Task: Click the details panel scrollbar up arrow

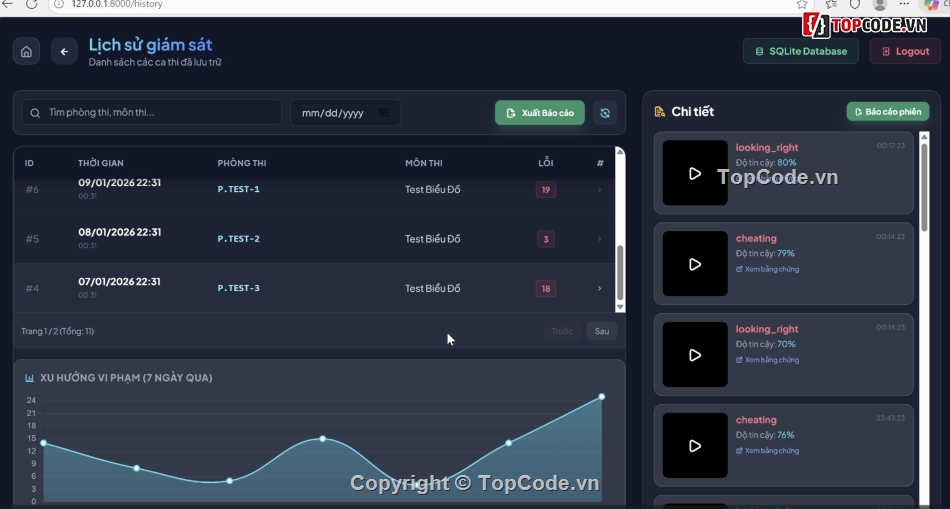Action: coord(924,138)
